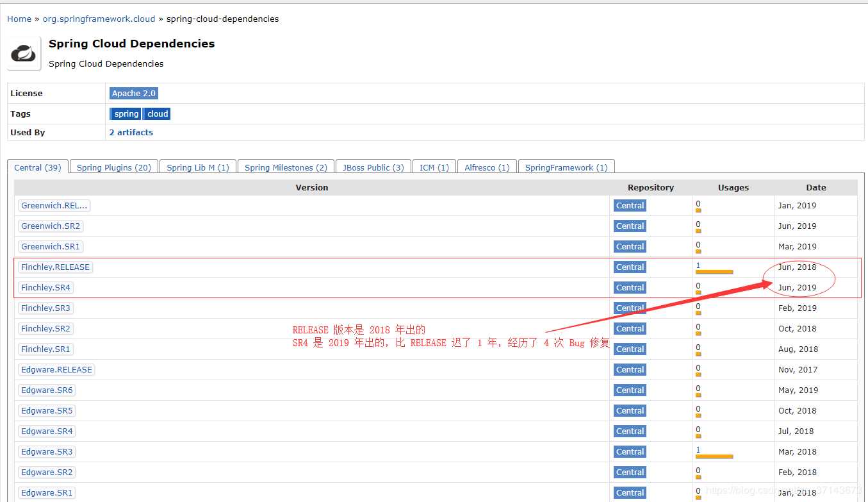The width and height of the screenshot is (868, 502).
Task: Click Central badge in Edgware.SR2 row
Action: (630, 473)
